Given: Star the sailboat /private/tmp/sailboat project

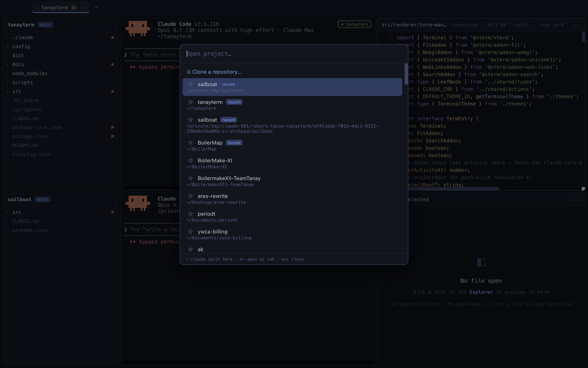Looking at the screenshot, I should [190, 84].
